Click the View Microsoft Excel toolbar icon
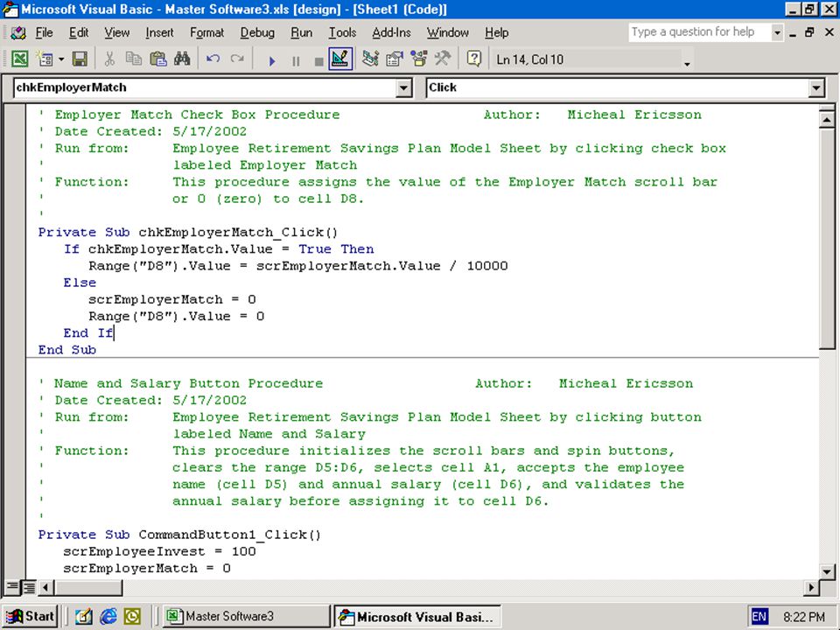 click(20, 59)
